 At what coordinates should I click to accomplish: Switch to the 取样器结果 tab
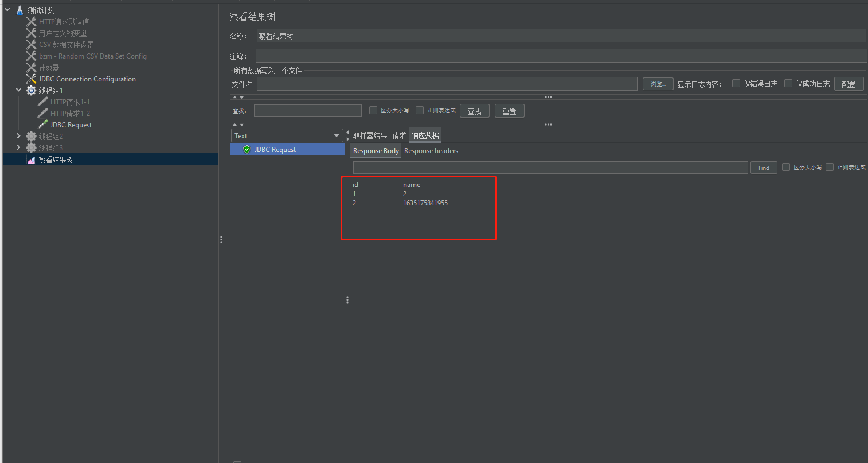[370, 135]
